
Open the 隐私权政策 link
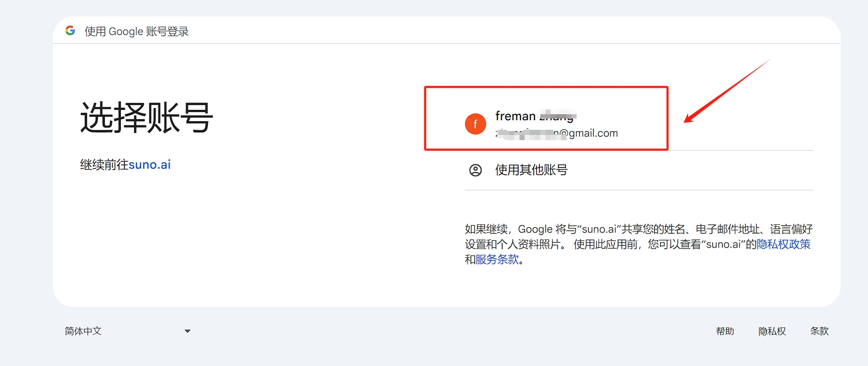pyautogui.click(x=783, y=244)
